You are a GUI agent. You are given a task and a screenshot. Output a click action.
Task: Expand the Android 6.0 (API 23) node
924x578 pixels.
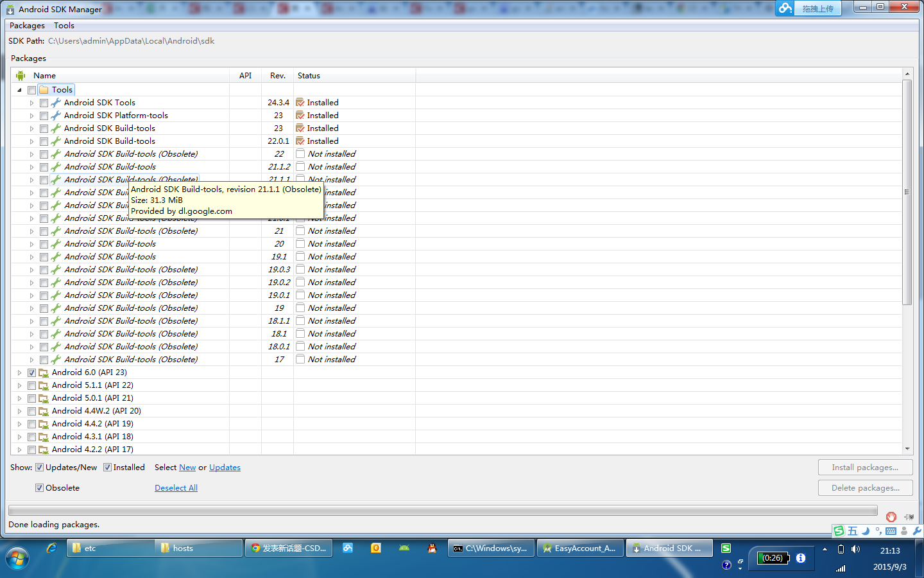[19, 372]
